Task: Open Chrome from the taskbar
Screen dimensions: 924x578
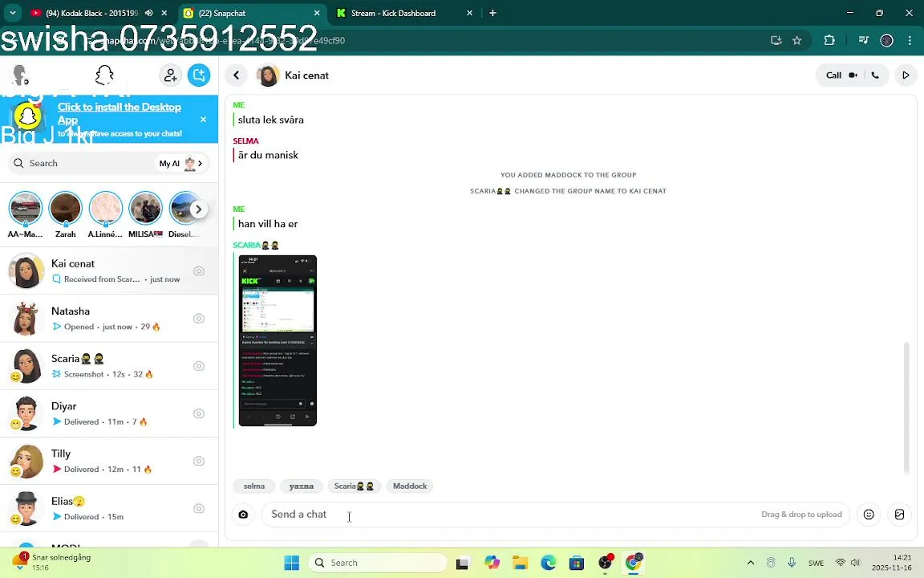Action: click(634, 563)
